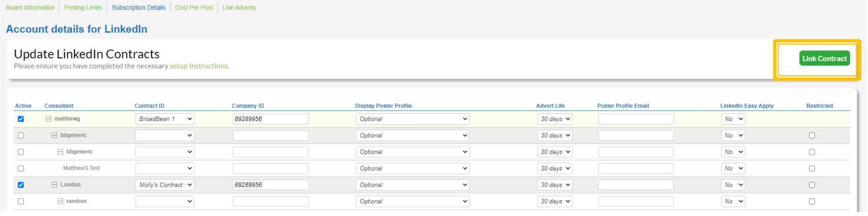Collapse the first bbgeneric tree node
The height and width of the screenshot is (216, 868).
pos(55,135)
